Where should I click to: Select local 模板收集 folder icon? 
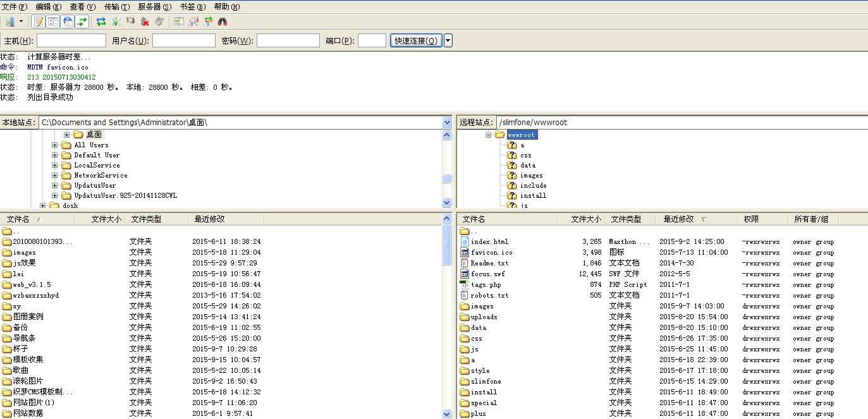click(7, 360)
